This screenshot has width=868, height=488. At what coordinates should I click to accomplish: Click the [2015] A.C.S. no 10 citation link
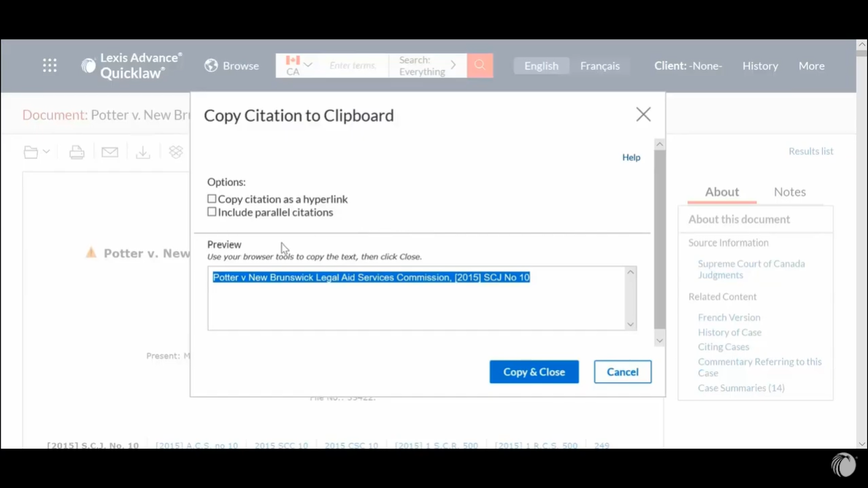[196, 446]
